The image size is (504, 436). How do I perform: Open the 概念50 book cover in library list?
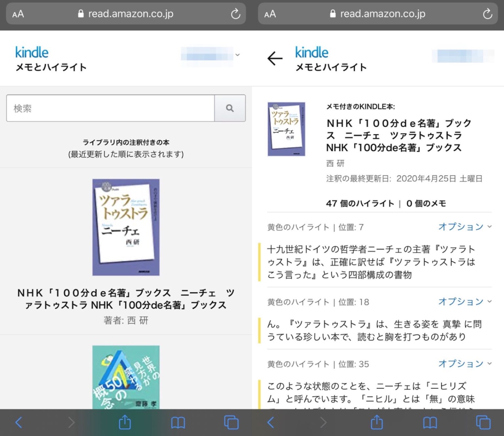point(126,377)
